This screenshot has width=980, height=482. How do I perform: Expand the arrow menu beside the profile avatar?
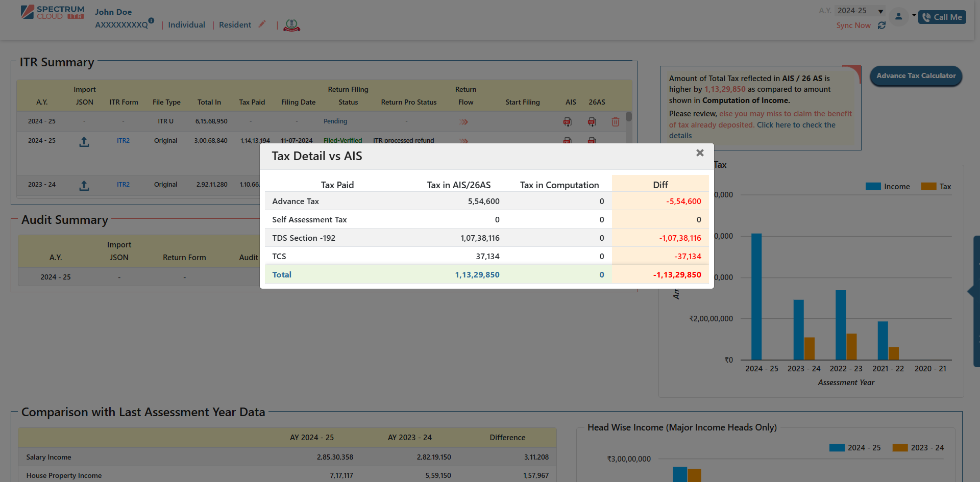tap(914, 15)
